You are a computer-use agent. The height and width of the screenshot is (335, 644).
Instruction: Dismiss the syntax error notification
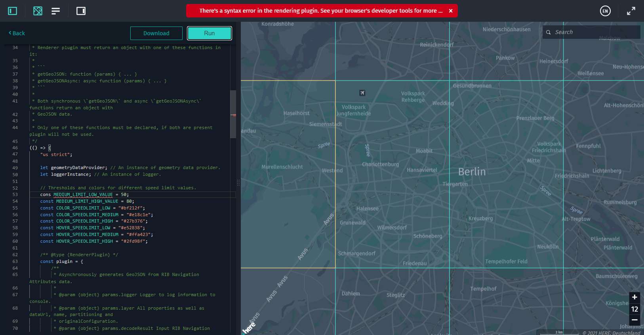(x=451, y=11)
